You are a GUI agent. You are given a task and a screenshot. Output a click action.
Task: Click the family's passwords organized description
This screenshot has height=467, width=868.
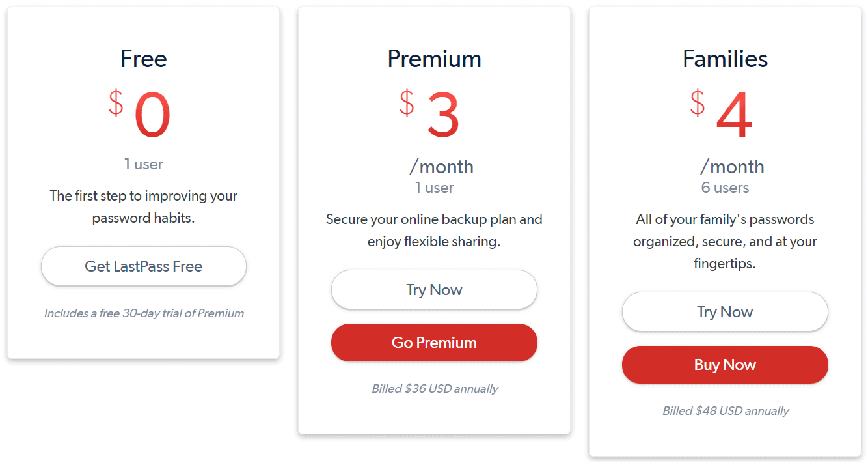click(725, 242)
